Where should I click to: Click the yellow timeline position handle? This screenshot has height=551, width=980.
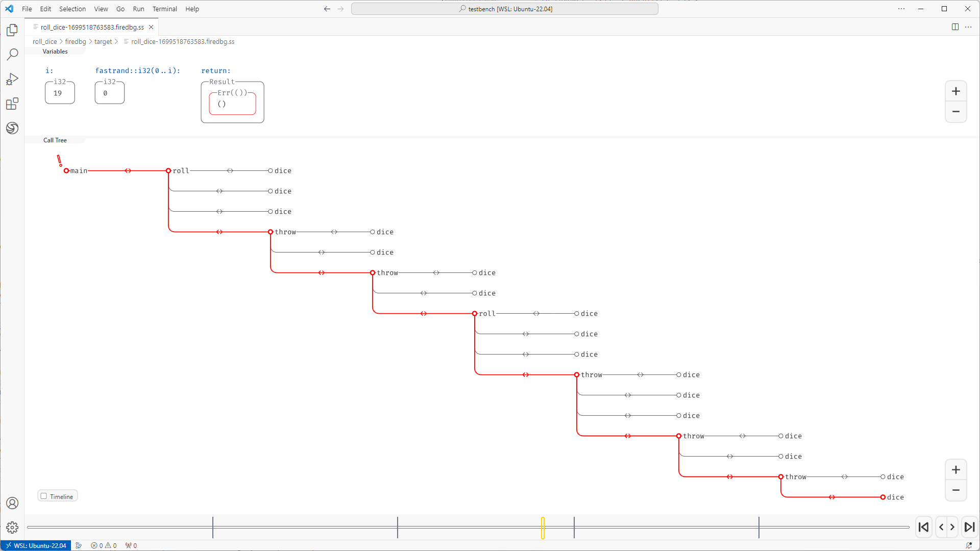543,528
